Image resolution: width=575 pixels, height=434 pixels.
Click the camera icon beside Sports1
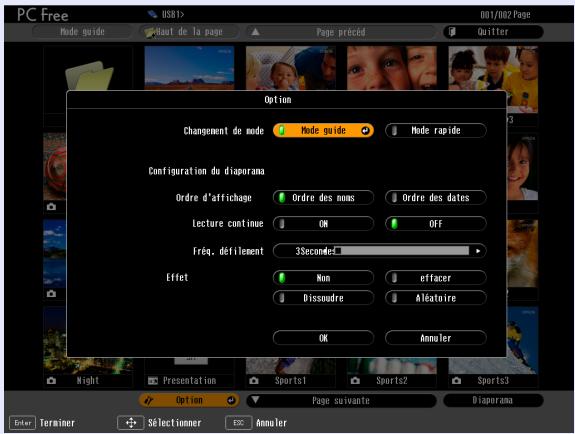[x=254, y=381]
